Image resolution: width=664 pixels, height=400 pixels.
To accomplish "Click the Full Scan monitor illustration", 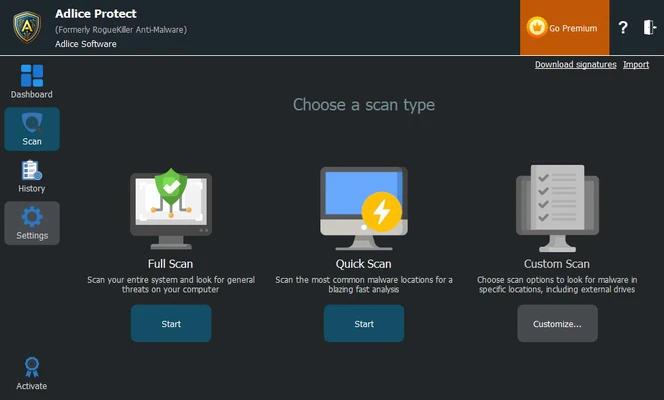I will (171, 208).
